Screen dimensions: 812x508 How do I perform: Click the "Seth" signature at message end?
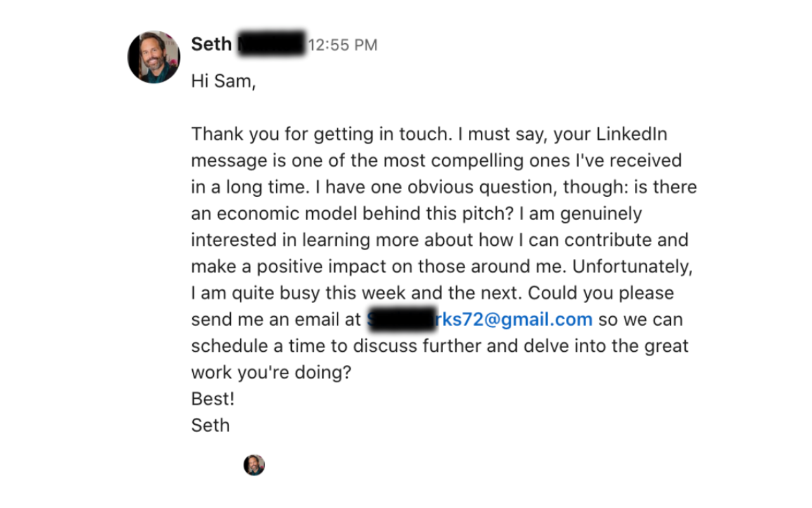[210, 425]
